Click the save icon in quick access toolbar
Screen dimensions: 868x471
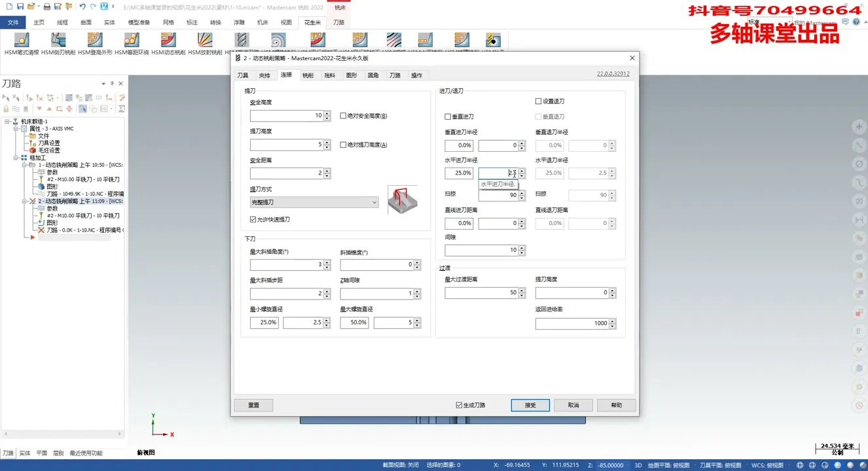tap(20, 7)
